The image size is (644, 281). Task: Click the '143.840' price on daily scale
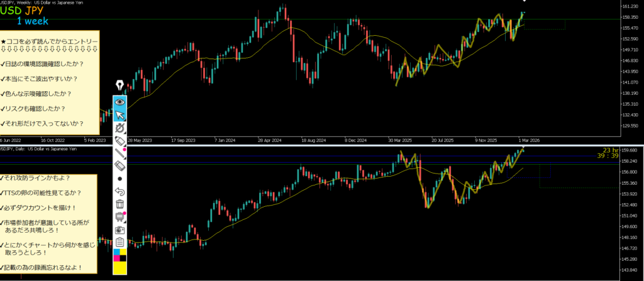click(x=630, y=270)
